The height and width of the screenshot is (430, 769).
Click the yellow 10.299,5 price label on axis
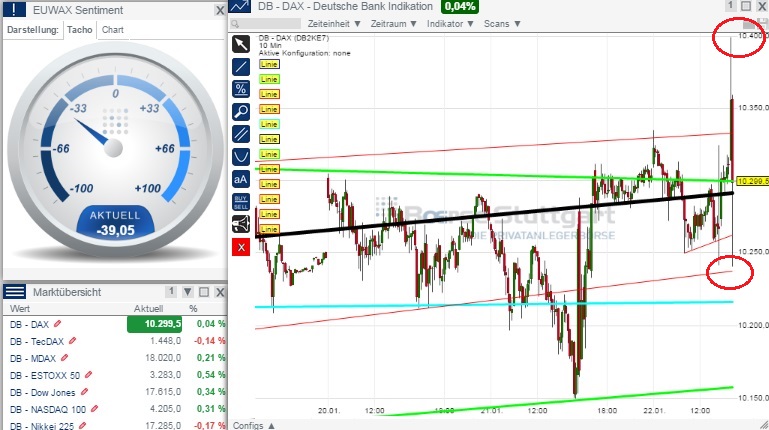tap(753, 181)
